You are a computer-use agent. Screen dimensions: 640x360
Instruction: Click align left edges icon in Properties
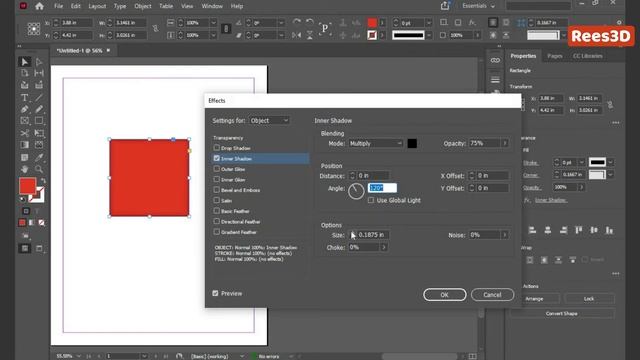pyautogui.click(x=532, y=231)
